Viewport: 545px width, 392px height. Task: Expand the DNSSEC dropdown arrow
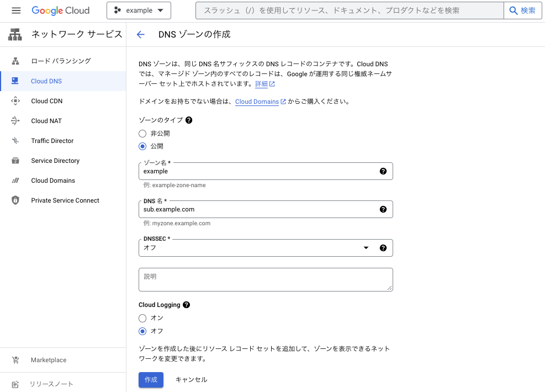pos(366,248)
